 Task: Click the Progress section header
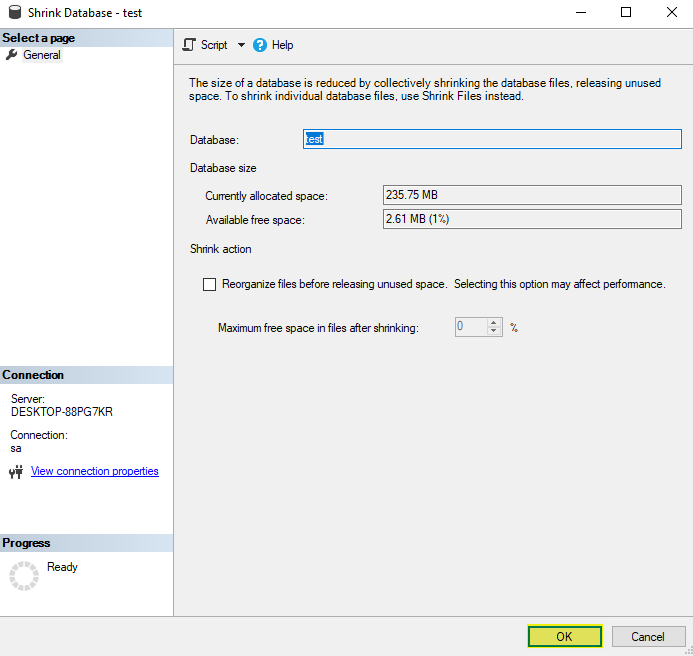click(86, 543)
